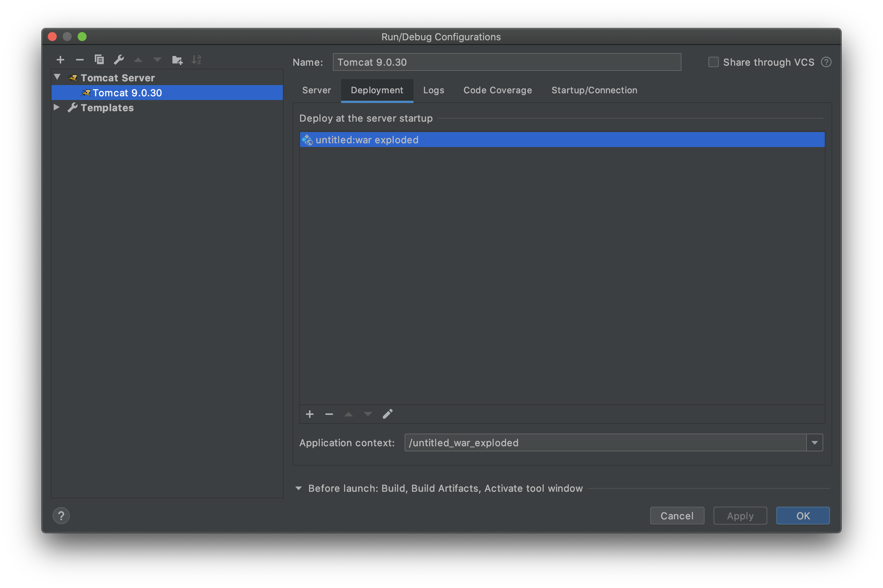Create new folder in configurations toolbar
The image size is (883, 588).
tap(177, 60)
